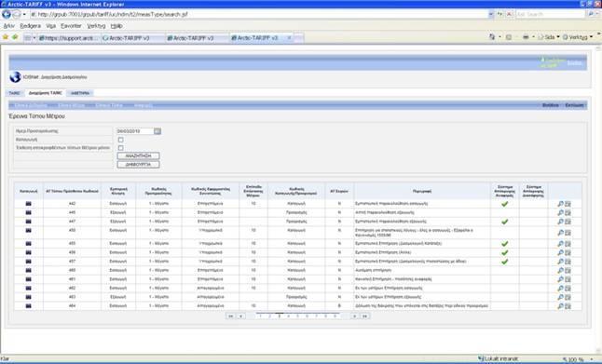
Task: Open the edit icon for row 463
Action: tap(568, 297)
